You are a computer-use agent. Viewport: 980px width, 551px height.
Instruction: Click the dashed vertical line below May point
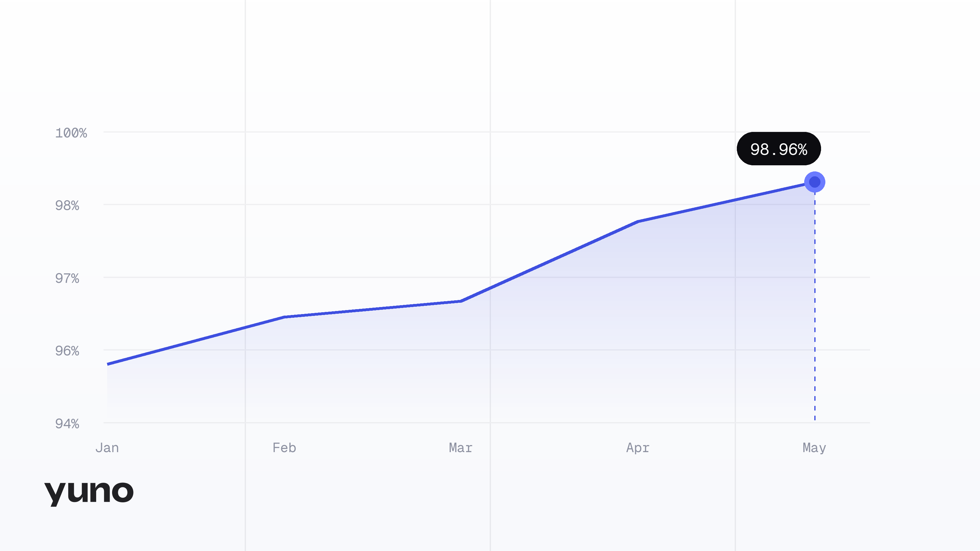[815, 306]
